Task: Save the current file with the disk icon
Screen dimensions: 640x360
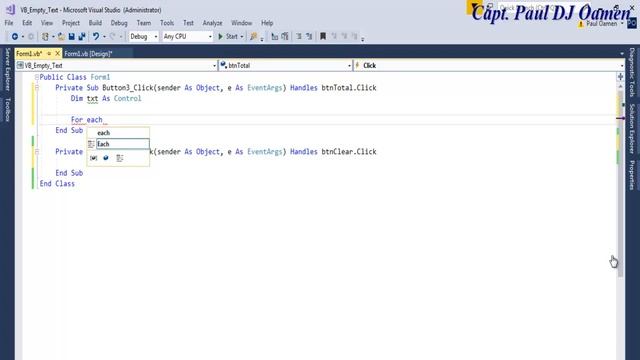Action: coord(71,37)
